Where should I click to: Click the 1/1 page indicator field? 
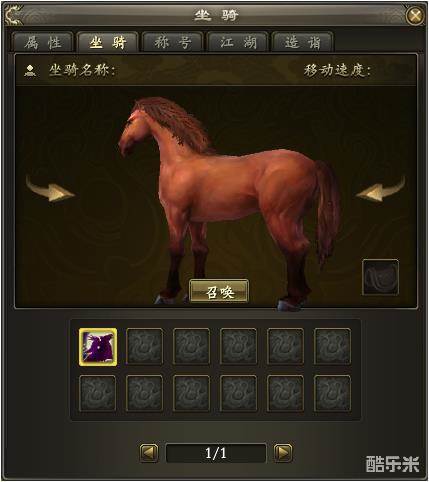pyautogui.click(x=216, y=453)
